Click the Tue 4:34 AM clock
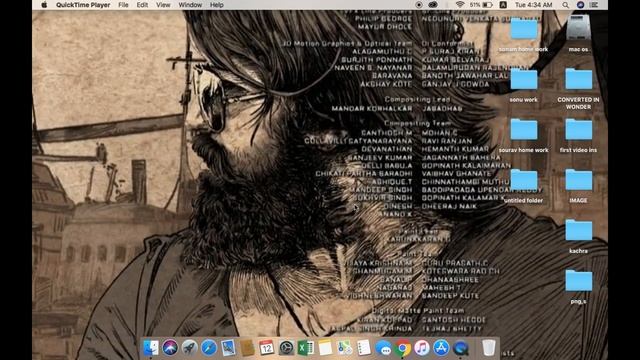640x360 pixels. (x=533, y=5)
